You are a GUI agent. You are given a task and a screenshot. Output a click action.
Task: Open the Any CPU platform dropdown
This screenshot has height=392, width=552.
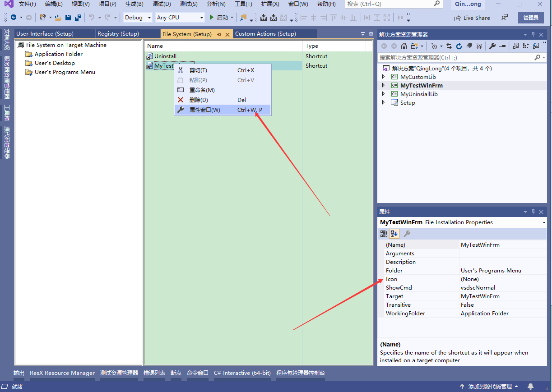[x=201, y=17]
